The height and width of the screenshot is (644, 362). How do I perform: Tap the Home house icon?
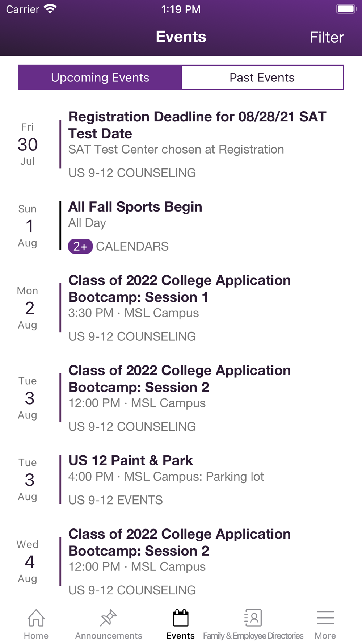click(36, 618)
